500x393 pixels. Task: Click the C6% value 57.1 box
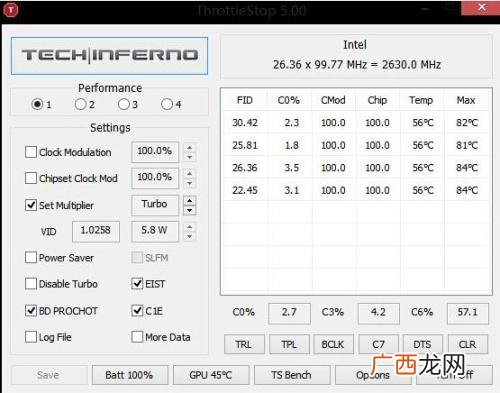pyautogui.click(x=468, y=313)
